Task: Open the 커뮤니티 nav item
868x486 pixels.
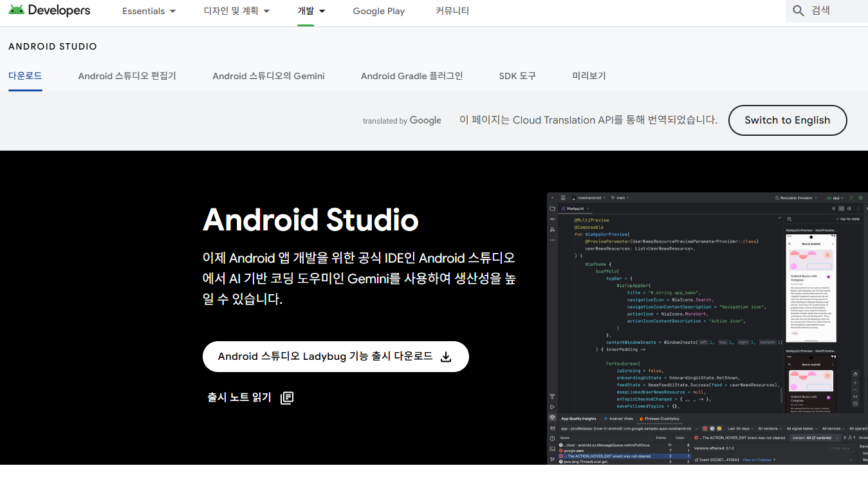Action: coord(452,12)
